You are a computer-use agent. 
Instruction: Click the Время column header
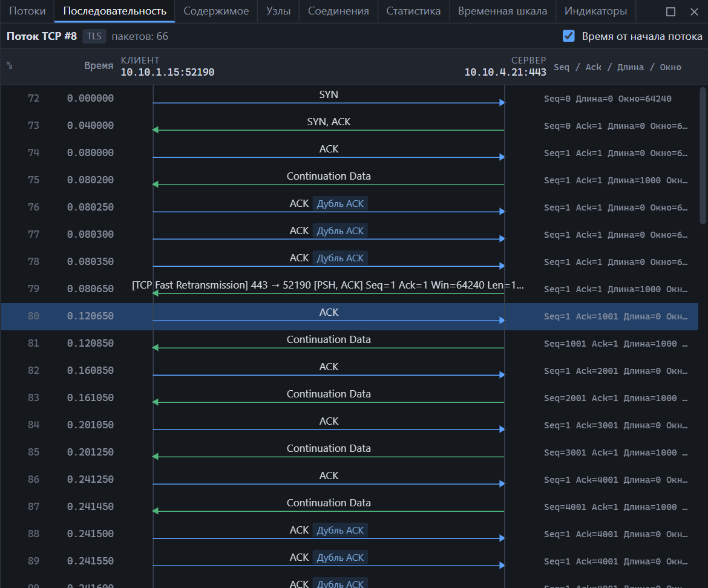coord(99,66)
